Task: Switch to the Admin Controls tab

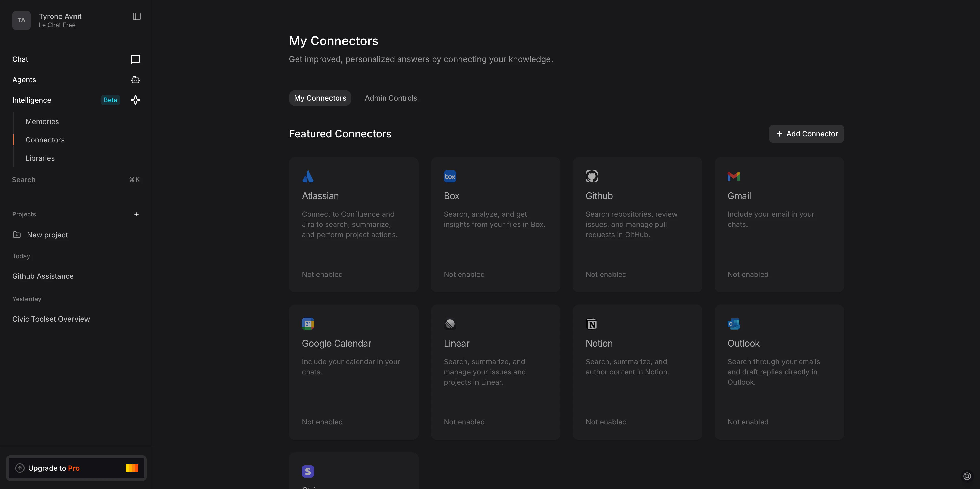Action: [391, 98]
